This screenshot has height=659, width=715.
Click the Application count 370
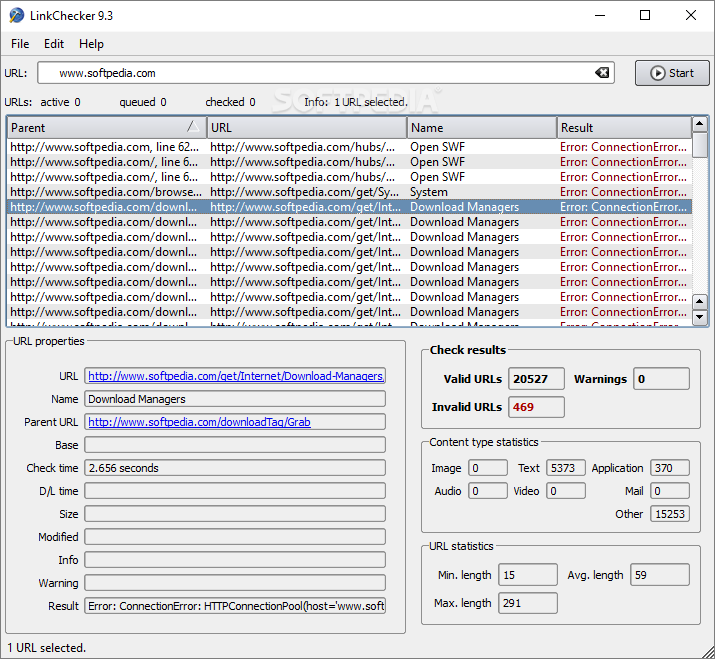coord(670,468)
